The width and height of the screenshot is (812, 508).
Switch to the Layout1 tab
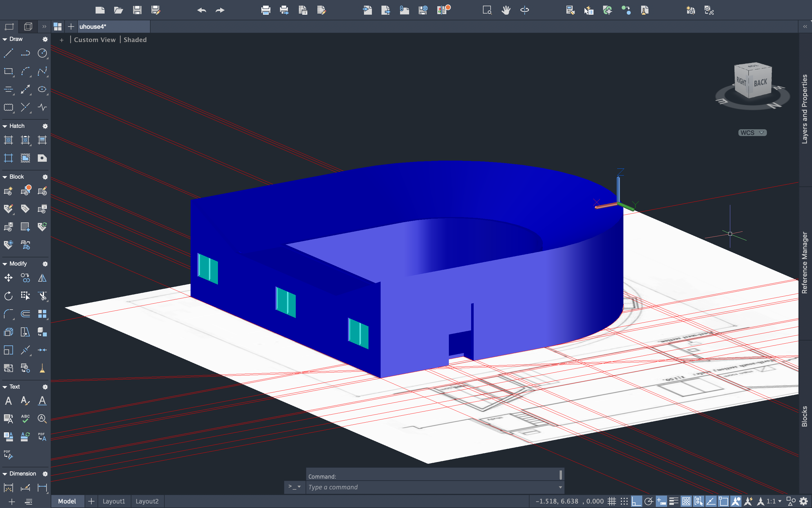[x=114, y=501]
